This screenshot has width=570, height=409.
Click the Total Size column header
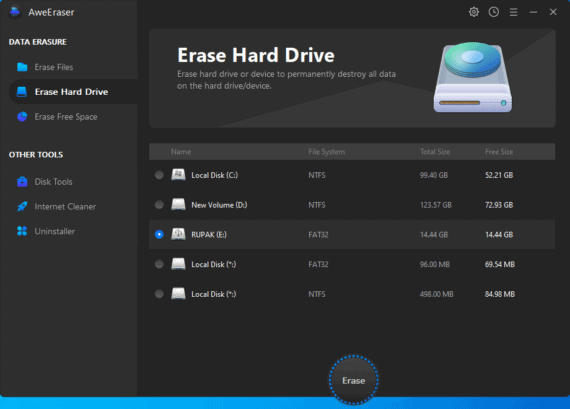coord(435,152)
